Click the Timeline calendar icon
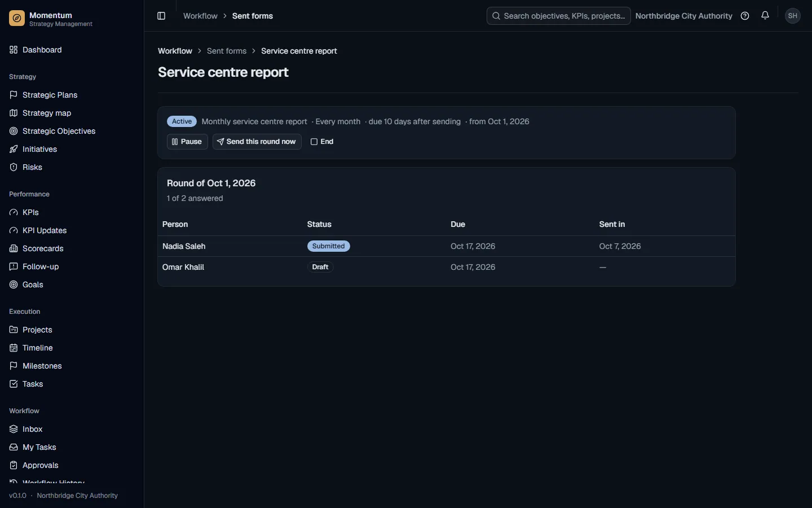Viewport: 812px width, 508px height. (14, 348)
